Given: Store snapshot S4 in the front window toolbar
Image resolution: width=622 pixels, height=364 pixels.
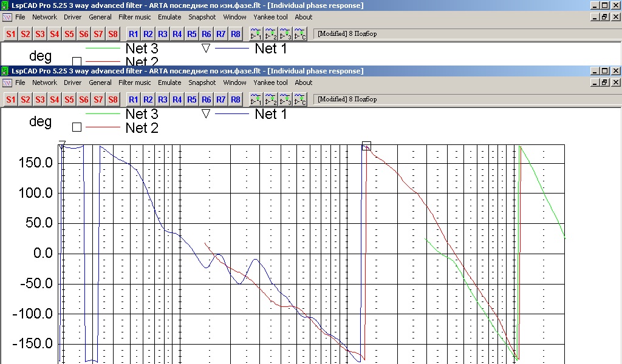Looking at the screenshot, I should [x=55, y=99].
